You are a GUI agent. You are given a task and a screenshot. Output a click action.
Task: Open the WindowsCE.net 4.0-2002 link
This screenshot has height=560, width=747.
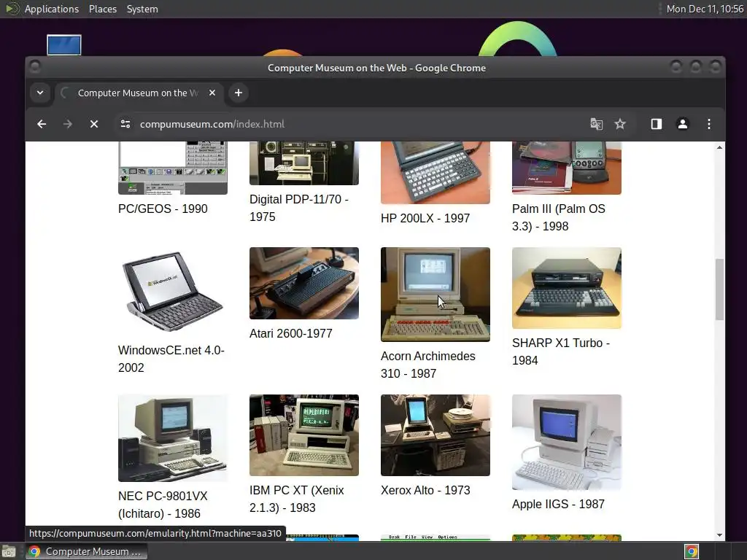tap(171, 359)
